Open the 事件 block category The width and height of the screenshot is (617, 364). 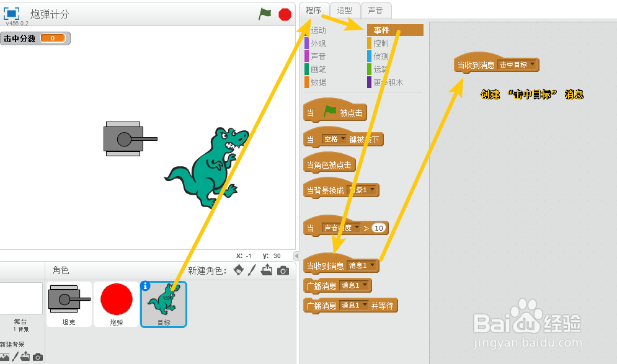click(x=395, y=30)
